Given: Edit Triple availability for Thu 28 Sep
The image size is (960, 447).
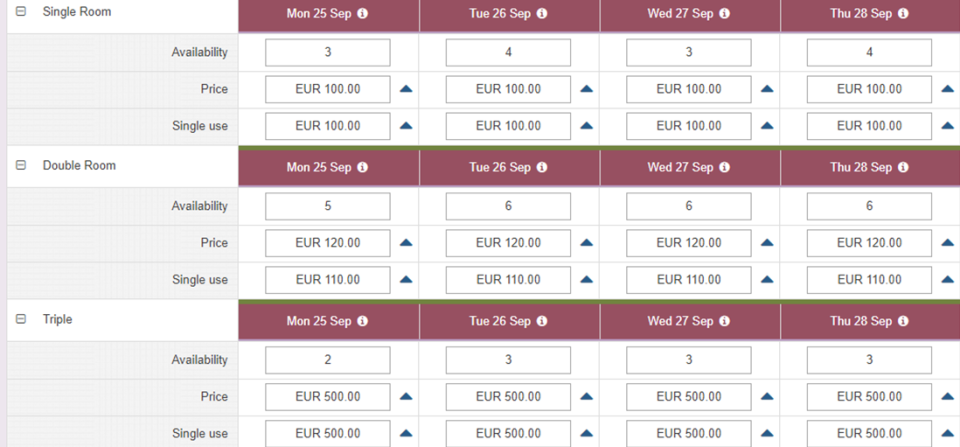Looking at the screenshot, I should click(x=869, y=360).
